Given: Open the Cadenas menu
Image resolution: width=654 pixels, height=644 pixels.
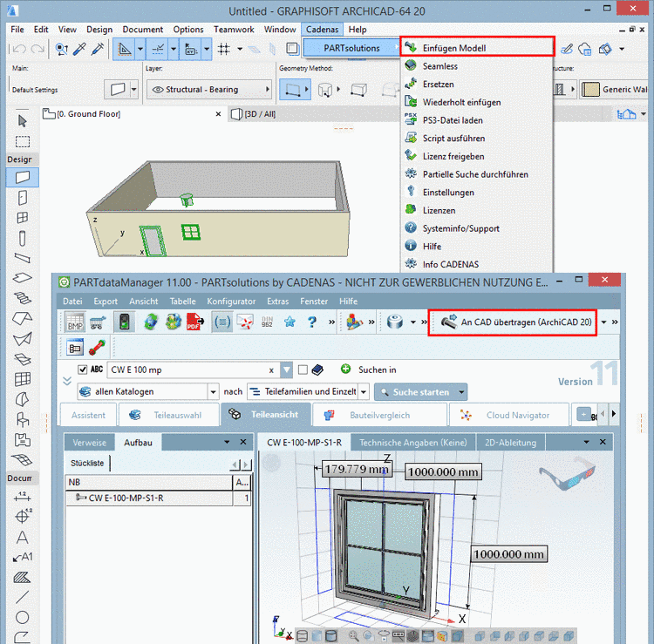Looking at the screenshot, I should click(x=322, y=30).
